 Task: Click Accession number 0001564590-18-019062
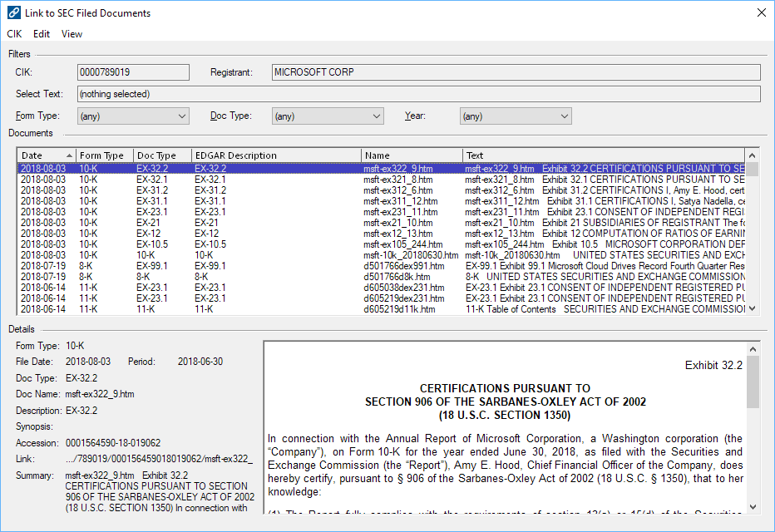[x=113, y=443]
